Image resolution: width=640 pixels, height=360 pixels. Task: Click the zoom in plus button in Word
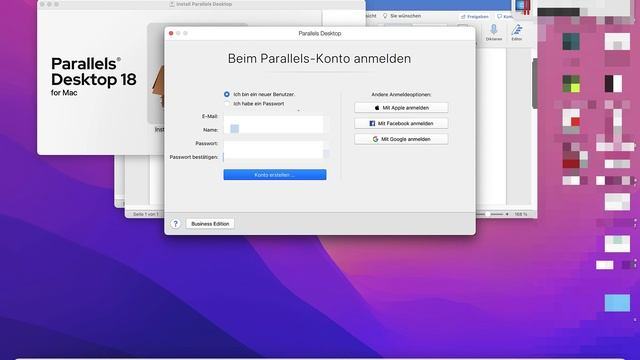pos(507,214)
